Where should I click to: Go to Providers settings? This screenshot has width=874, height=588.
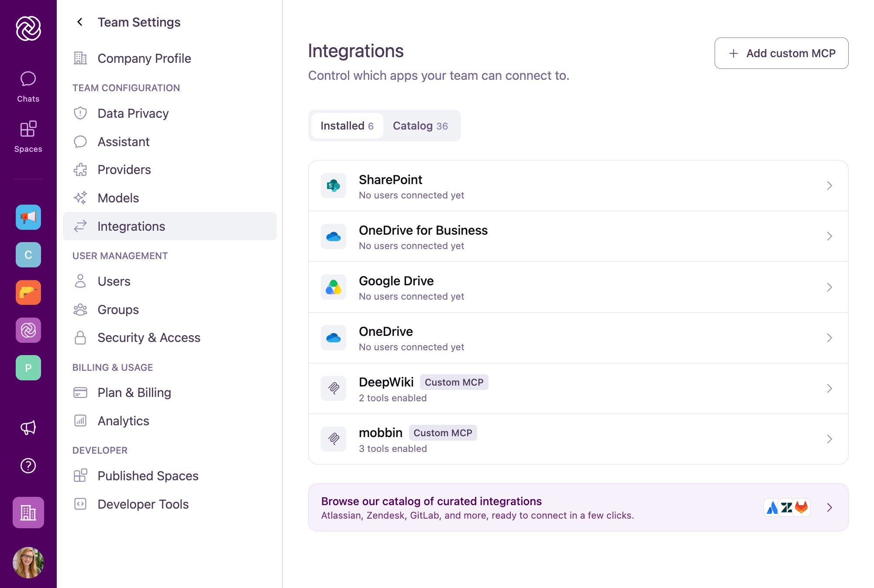pos(170,170)
